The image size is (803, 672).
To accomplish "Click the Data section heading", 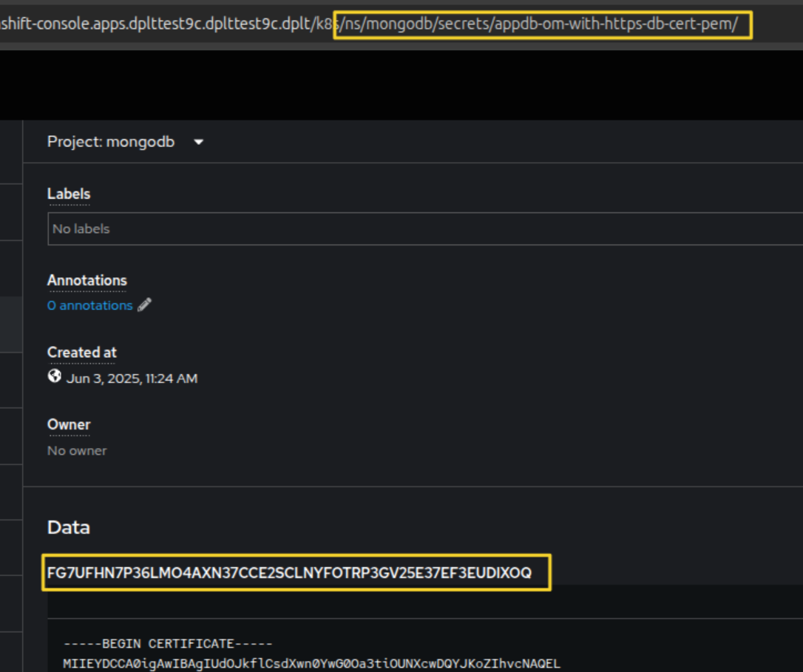I will [69, 527].
